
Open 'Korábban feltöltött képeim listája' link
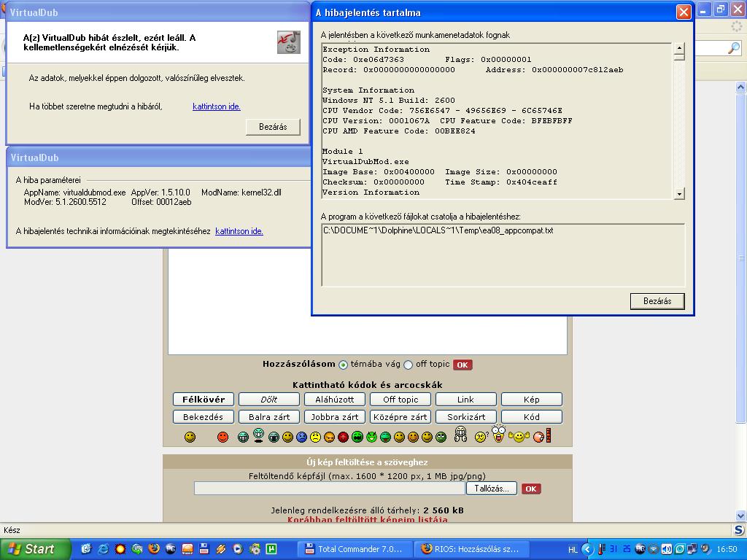368,519
